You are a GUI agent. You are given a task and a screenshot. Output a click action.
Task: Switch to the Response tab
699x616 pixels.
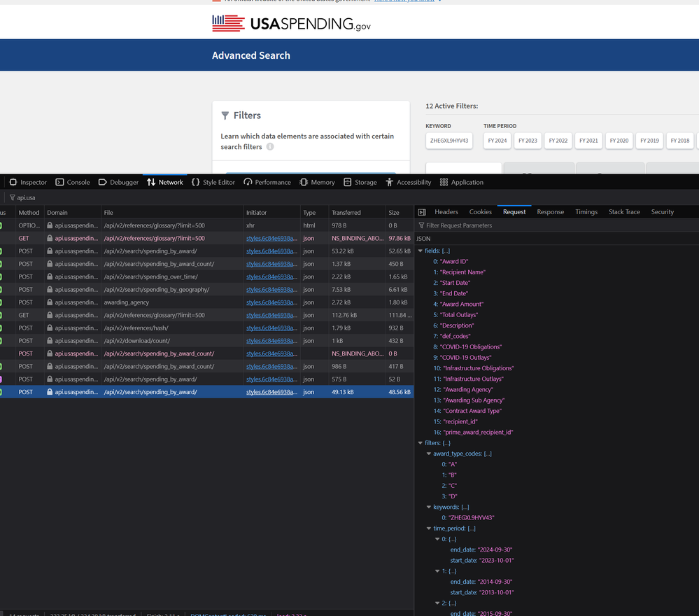point(551,212)
